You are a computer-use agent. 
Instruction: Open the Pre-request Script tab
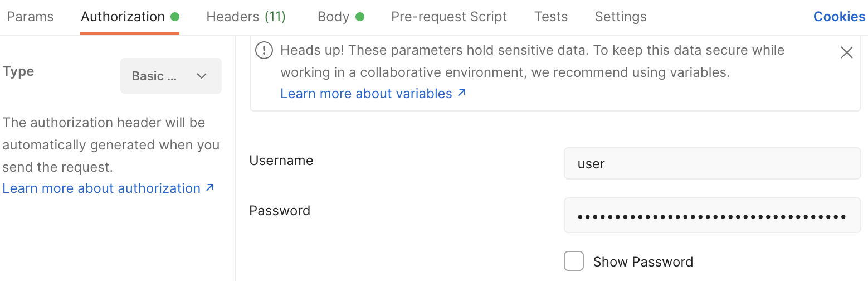tap(449, 17)
